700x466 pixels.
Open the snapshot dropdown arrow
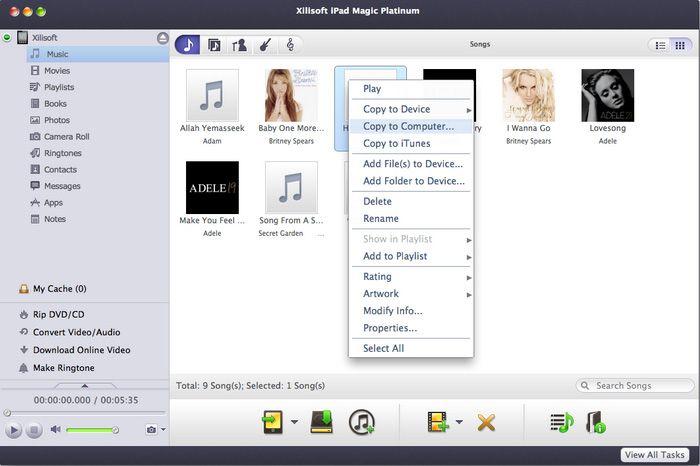pos(163,429)
